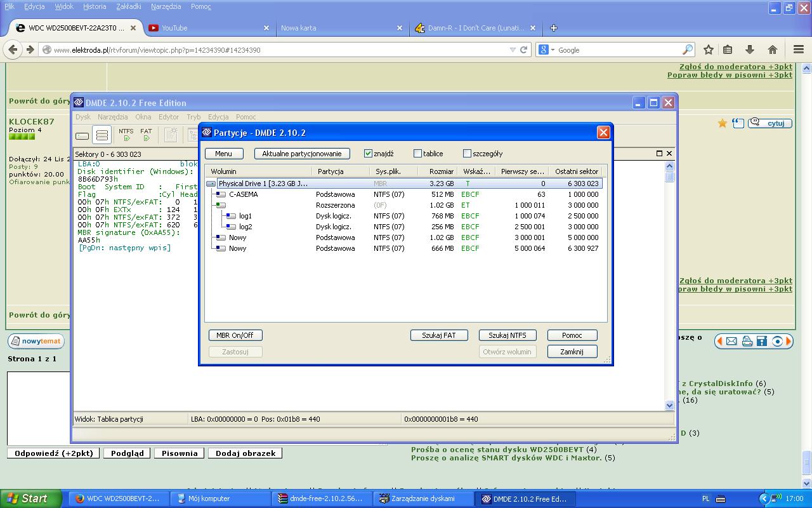The height and width of the screenshot is (508, 812).
Task: Click the star icon beside the cytuj button
Action: pyautogui.click(x=723, y=123)
